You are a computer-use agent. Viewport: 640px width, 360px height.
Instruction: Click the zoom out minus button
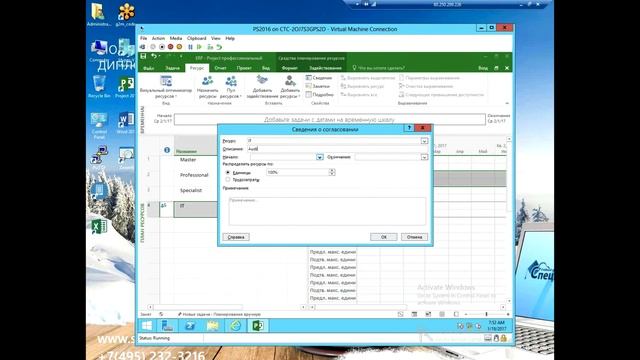pyautogui.click(x=466, y=314)
